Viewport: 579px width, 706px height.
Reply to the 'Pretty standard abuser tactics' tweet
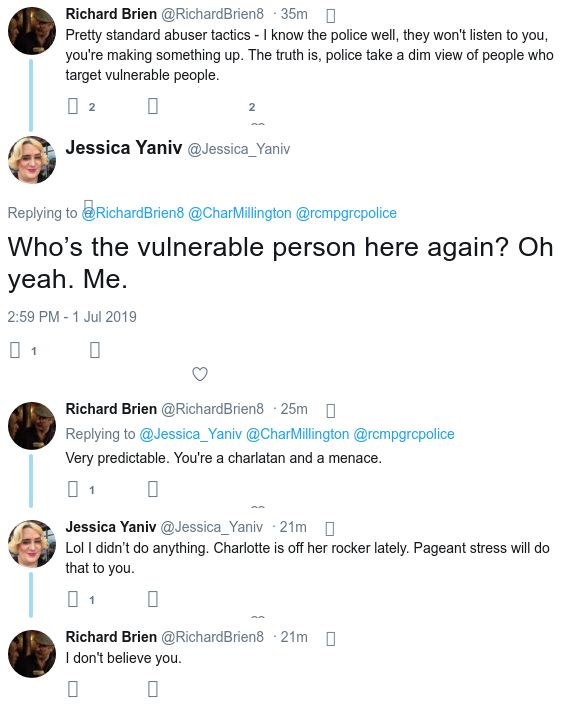pyautogui.click(x=73, y=106)
